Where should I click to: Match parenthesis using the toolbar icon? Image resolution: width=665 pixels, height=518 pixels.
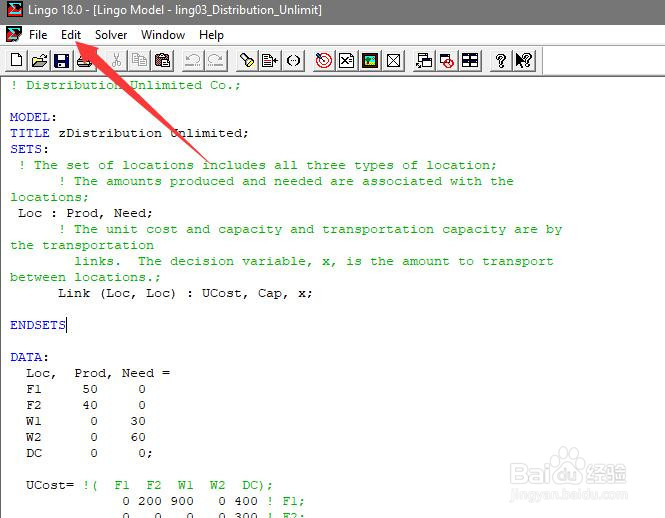[x=293, y=61]
